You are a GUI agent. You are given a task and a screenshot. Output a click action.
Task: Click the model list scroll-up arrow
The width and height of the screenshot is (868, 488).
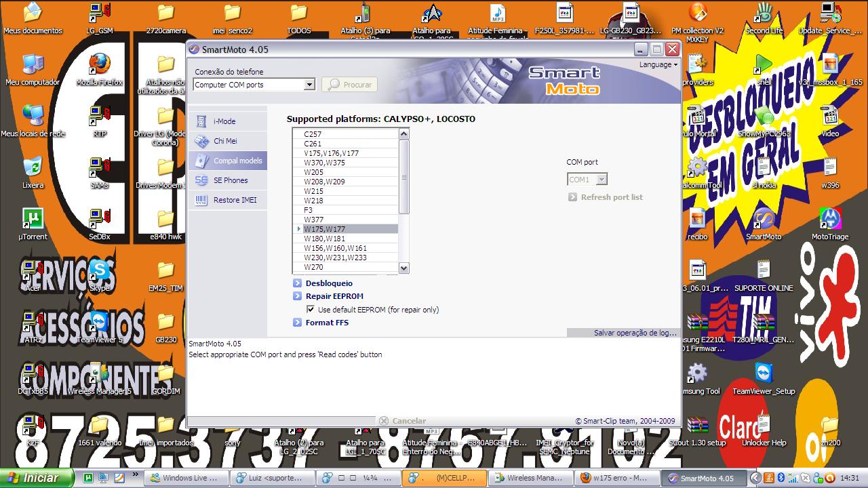coord(404,134)
